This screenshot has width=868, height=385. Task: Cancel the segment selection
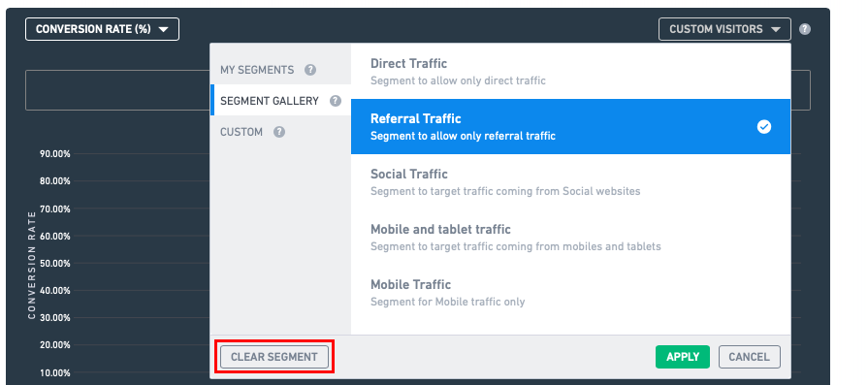tap(750, 357)
